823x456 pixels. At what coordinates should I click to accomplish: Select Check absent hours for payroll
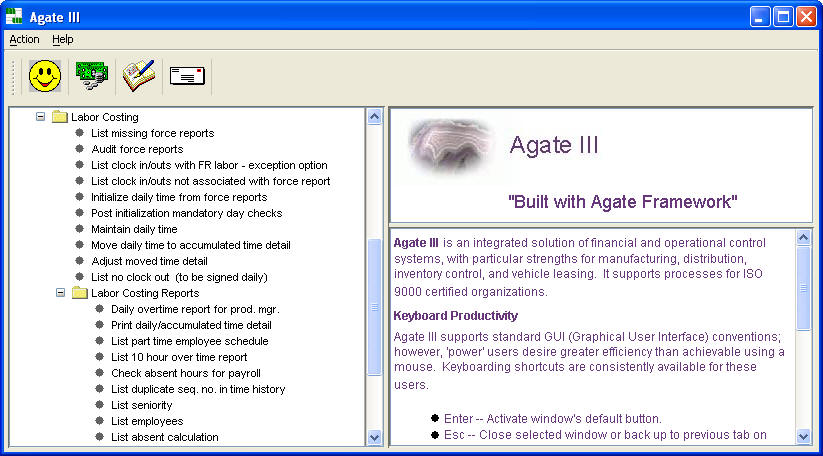(x=186, y=373)
